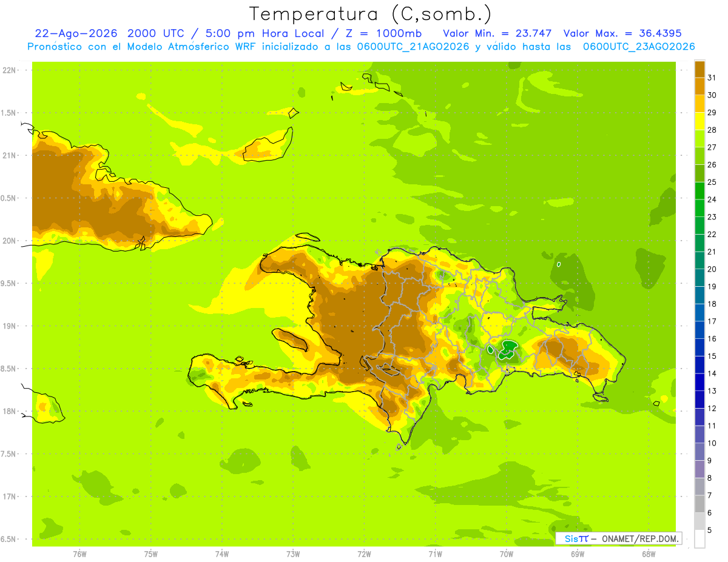
Task: Click the '76W' longitude label
Action: 79,554
